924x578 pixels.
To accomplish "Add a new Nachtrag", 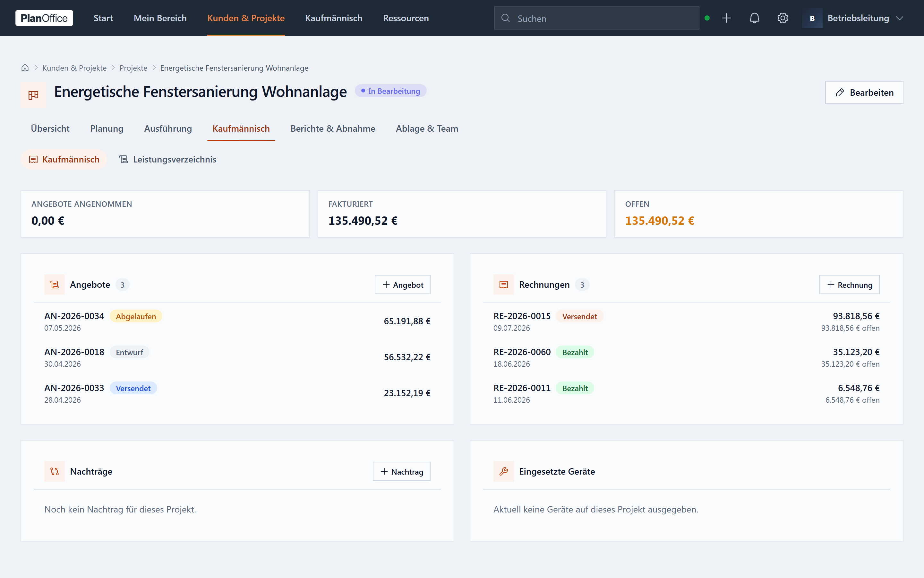I will tap(402, 472).
